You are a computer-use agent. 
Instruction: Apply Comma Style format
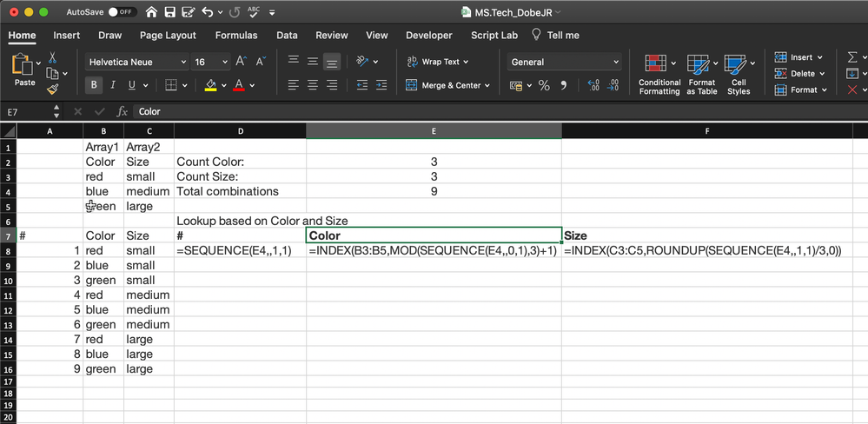pyautogui.click(x=564, y=85)
